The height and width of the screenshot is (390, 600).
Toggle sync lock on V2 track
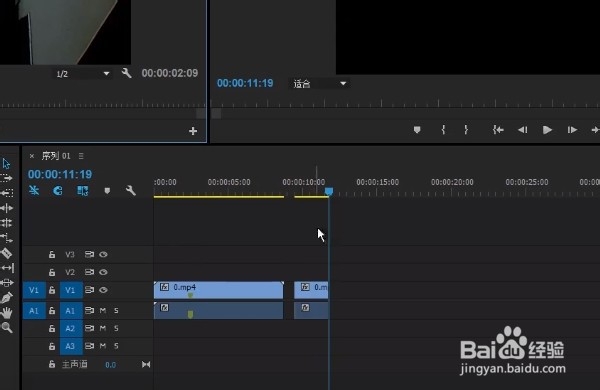pos(89,272)
